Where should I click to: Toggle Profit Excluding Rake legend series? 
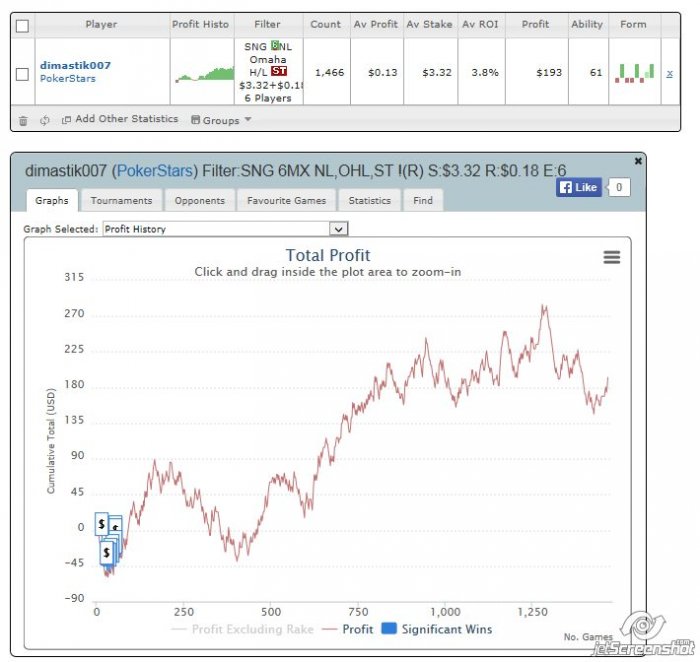[242, 629]
